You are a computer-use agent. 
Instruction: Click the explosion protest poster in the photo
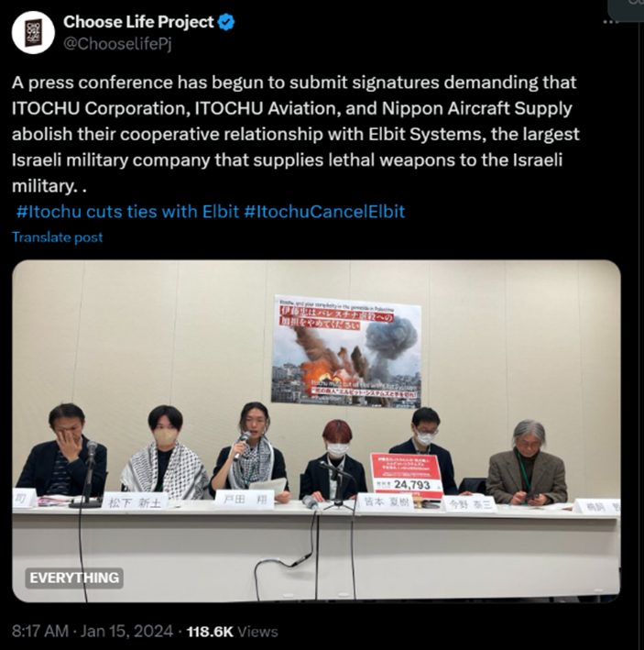tap(346, 351)
